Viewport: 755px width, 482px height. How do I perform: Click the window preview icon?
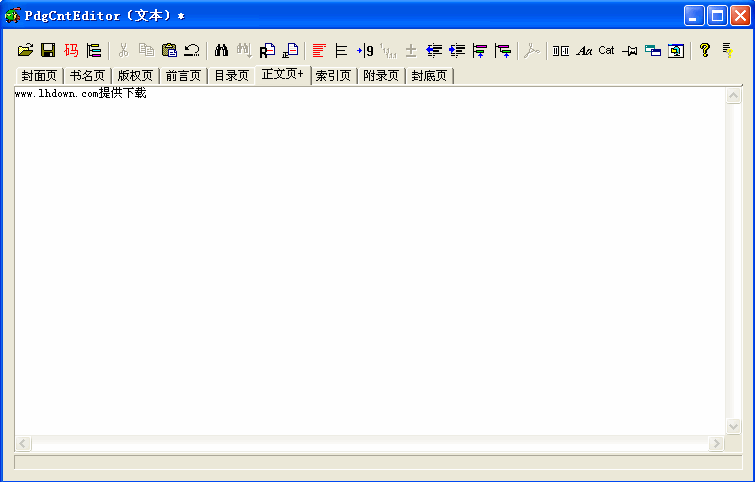(x=676, y=50)
